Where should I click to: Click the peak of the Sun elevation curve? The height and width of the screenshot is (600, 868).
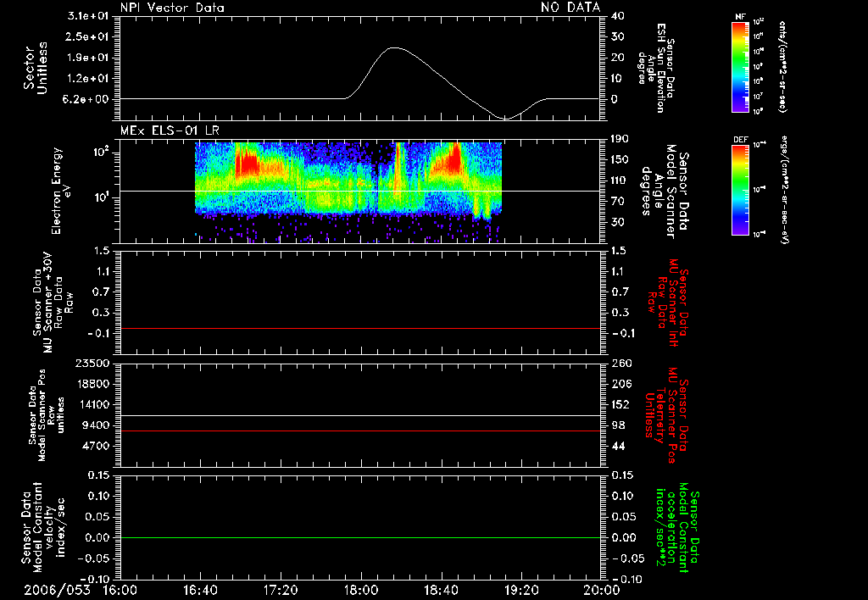[393, 47]
